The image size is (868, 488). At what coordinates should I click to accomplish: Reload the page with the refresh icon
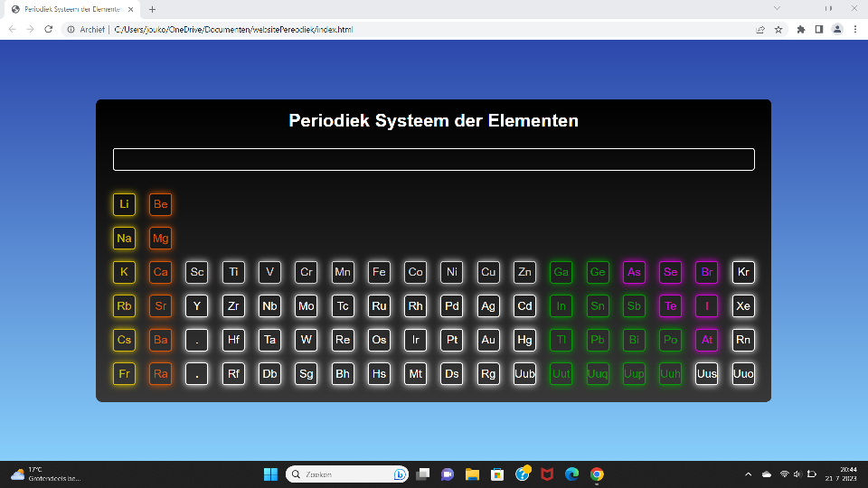click(48, 29)
